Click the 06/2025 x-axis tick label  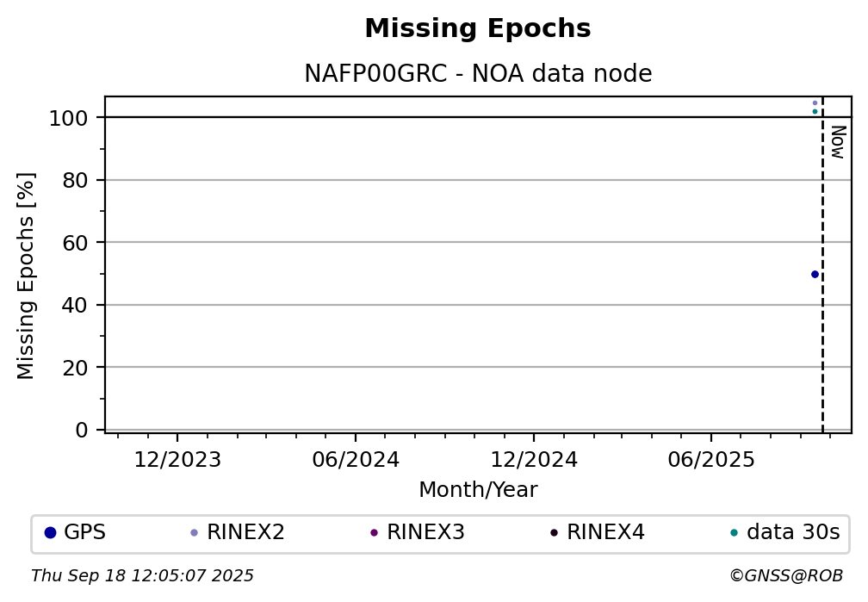pyautogui.click(x=710, y=460)
